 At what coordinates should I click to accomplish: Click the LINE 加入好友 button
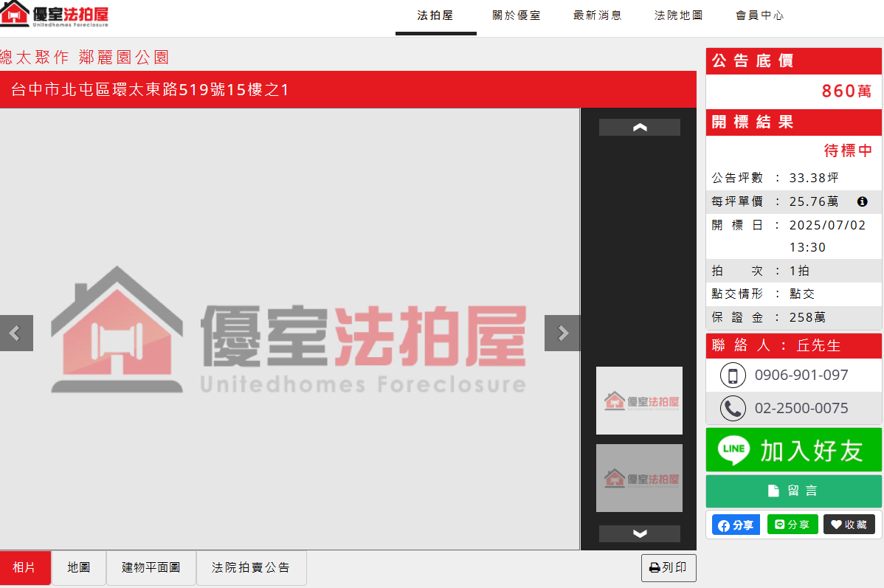(x=794, y=450)
